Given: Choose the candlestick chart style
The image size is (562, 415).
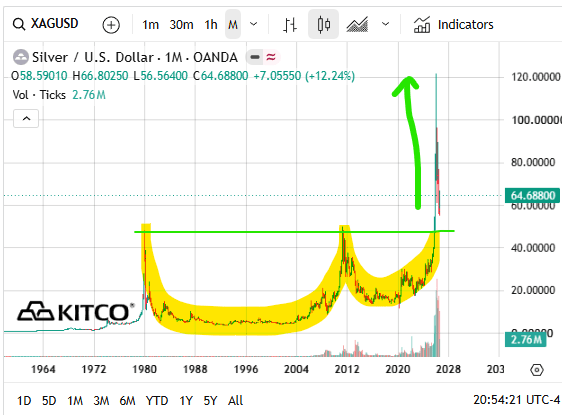Looking at the screenshot, I should pos(324,25).
